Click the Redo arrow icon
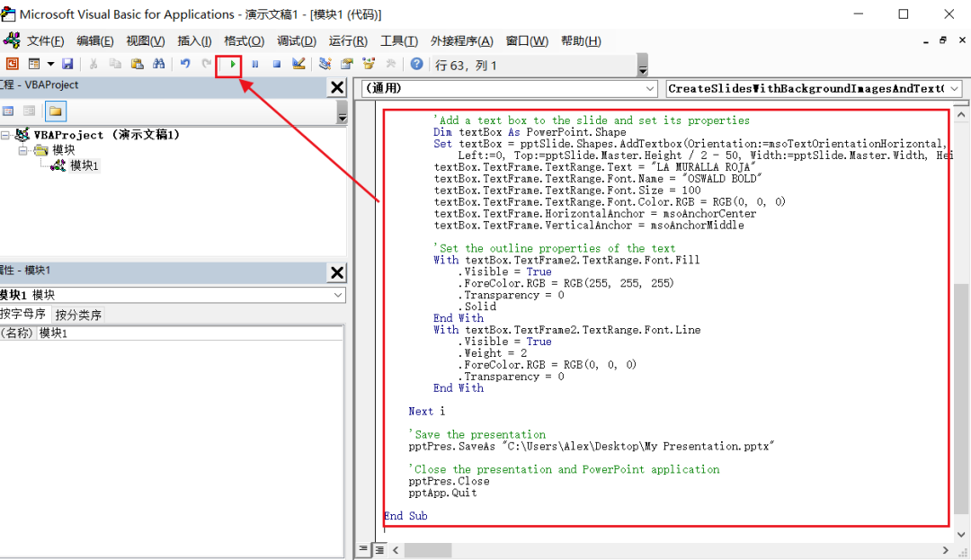Image resolution: width=971 pixels, height=560 pixels. (x=206, y=64)
